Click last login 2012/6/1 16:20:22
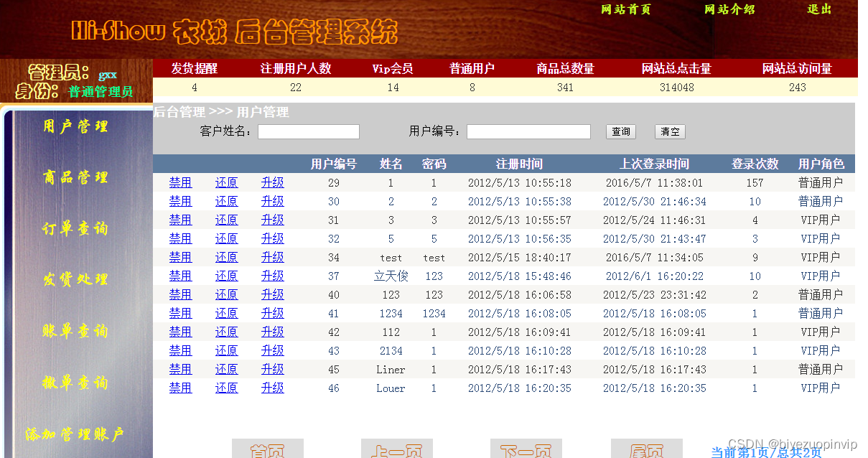868x458 pixels. click(655, 276)
